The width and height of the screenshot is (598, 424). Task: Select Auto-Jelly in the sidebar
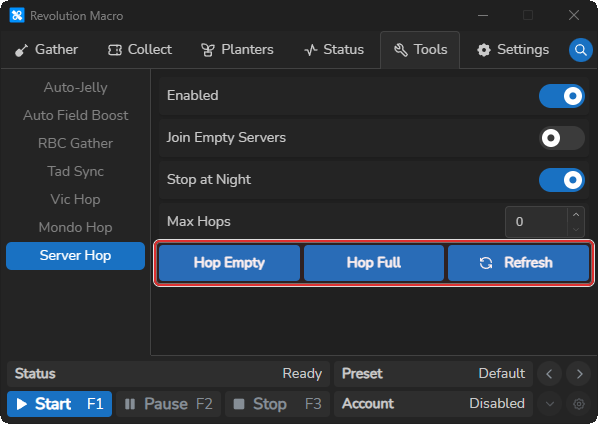[x=76, y=88]
